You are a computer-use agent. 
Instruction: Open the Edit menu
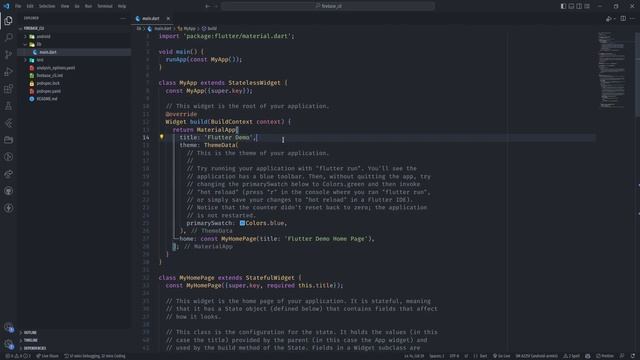pos(30,6)
